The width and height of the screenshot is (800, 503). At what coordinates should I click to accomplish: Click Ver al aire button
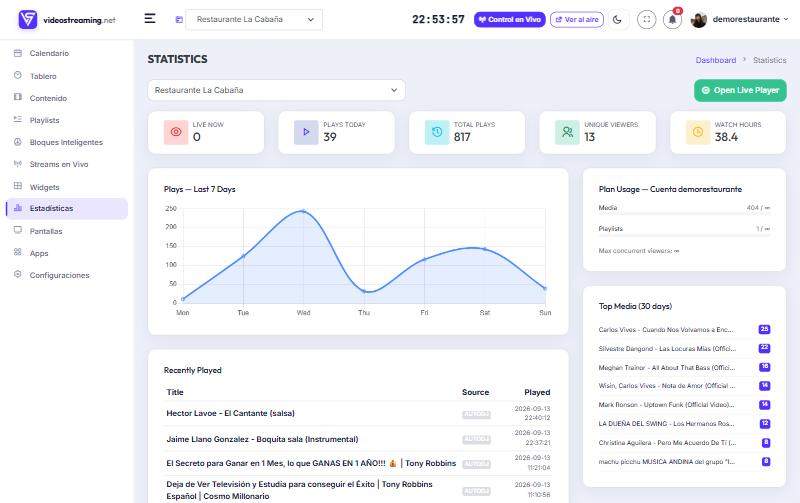[577, 19]
